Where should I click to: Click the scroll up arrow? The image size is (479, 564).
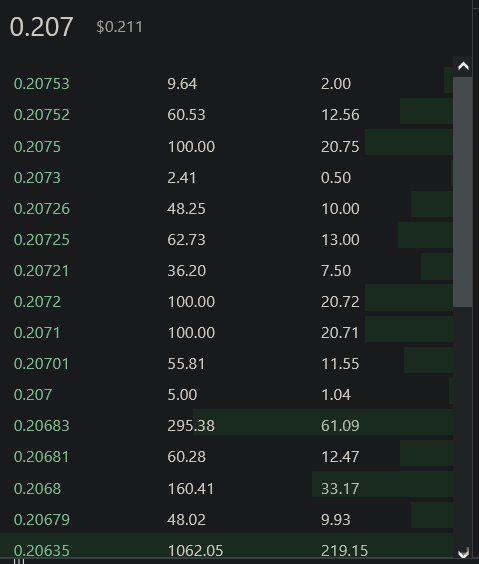point(463,66)
